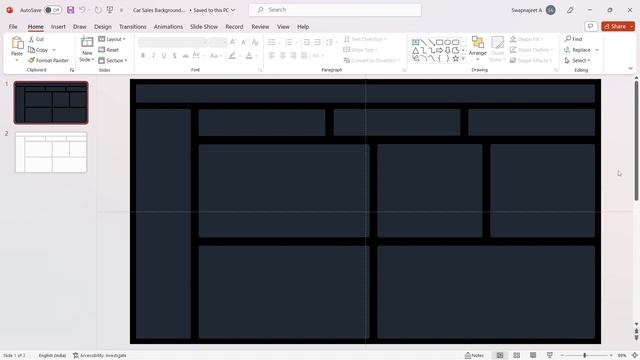The height and width of the screenshot is (360, 640).
Task: Open the Comments pane icon
Action: [591, 27]
